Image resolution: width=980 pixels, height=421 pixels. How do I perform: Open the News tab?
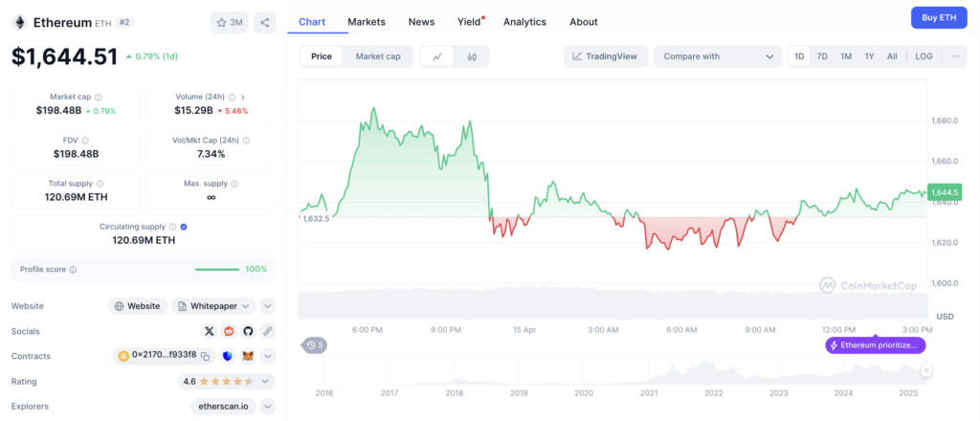(421, 22)
